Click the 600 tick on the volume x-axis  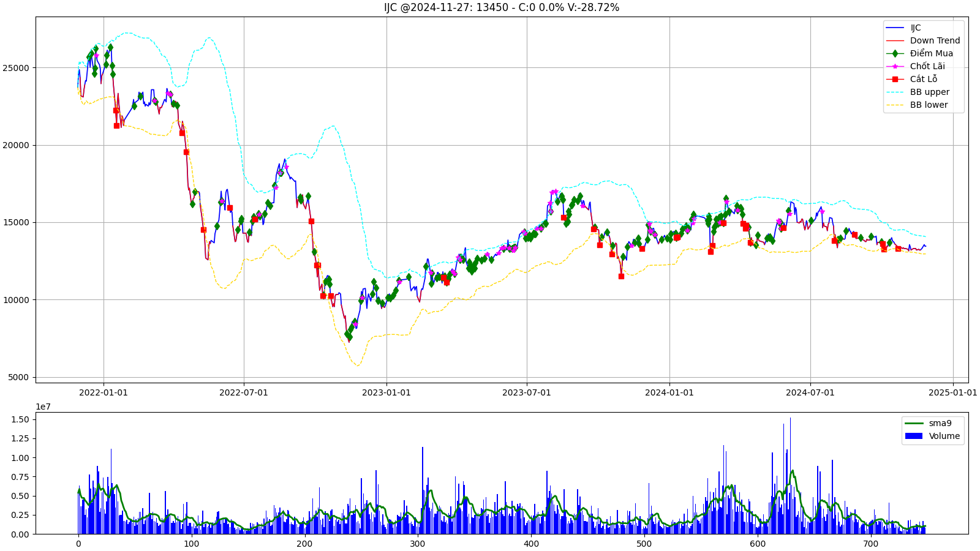pyautogui.click(x=758, y=544)
